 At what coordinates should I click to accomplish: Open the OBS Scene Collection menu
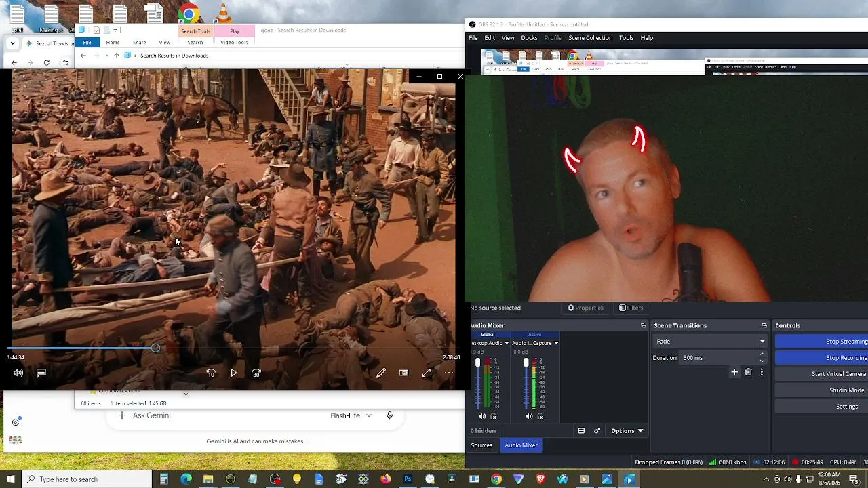590,38
